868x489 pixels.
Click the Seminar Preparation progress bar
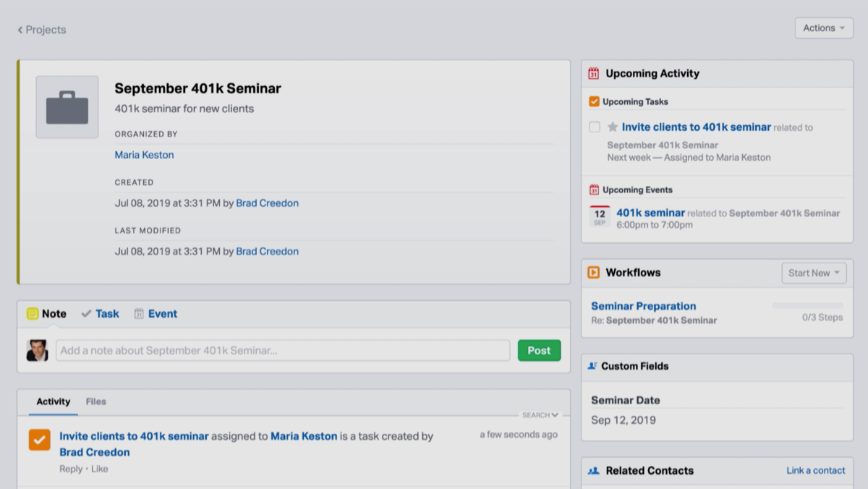pyautogui.click(x=807, y=306)
